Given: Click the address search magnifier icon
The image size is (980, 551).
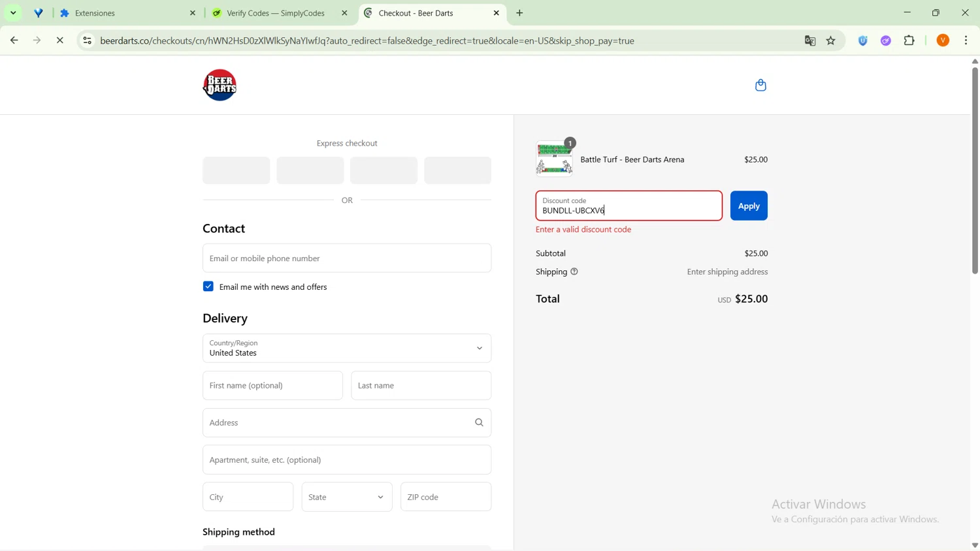Looking at the screenshot, I should 479,422.
